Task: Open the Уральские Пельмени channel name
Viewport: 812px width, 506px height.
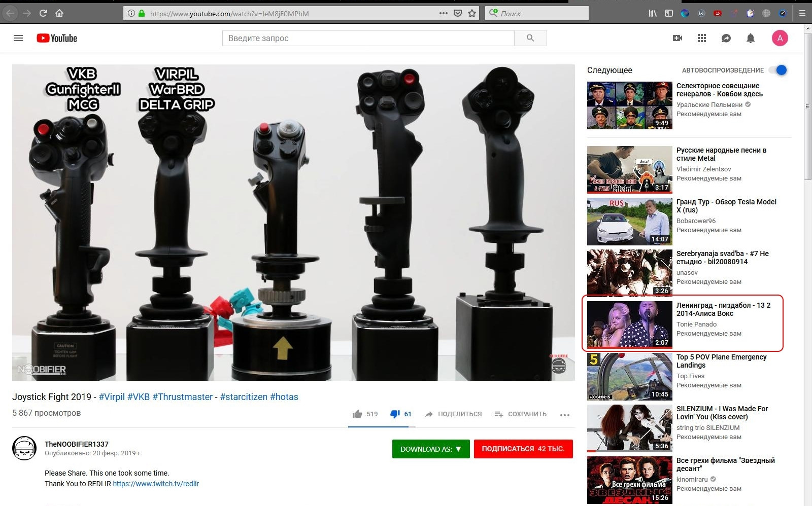Action: click(x=709, y=105)
